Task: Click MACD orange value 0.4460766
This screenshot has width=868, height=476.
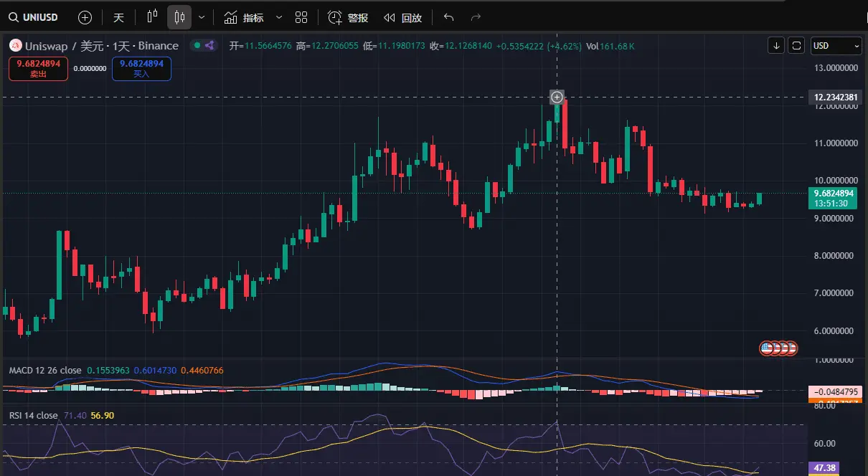Action: tap(202, 371)
